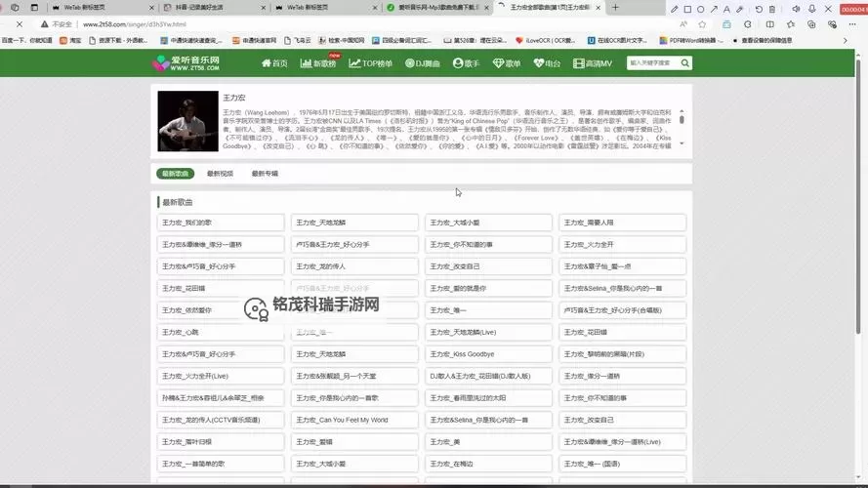Open song 王力宏_火力全开(Live)
This screenshot has width=868, height=488.
pyautogui.click(x=221, y=376)
